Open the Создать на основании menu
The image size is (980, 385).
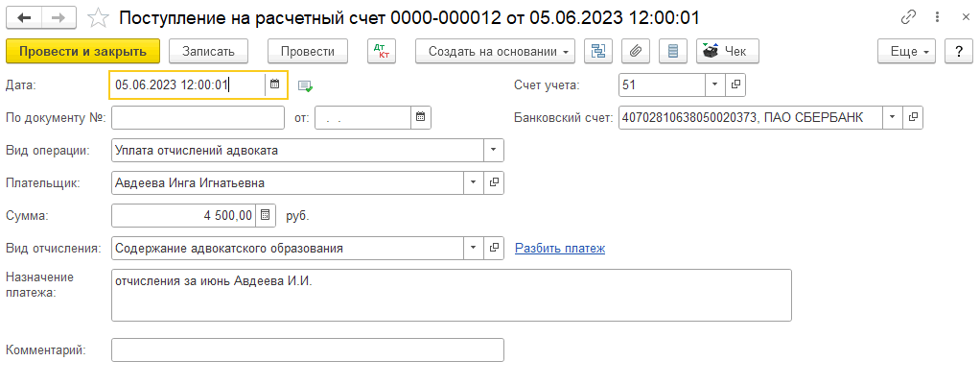[x=496, y=52]
